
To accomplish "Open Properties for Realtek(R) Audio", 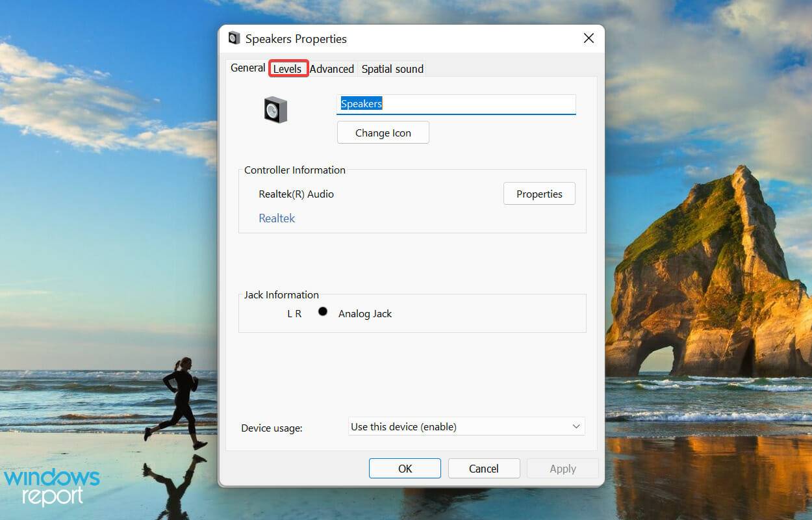I will tap(539, 193).
